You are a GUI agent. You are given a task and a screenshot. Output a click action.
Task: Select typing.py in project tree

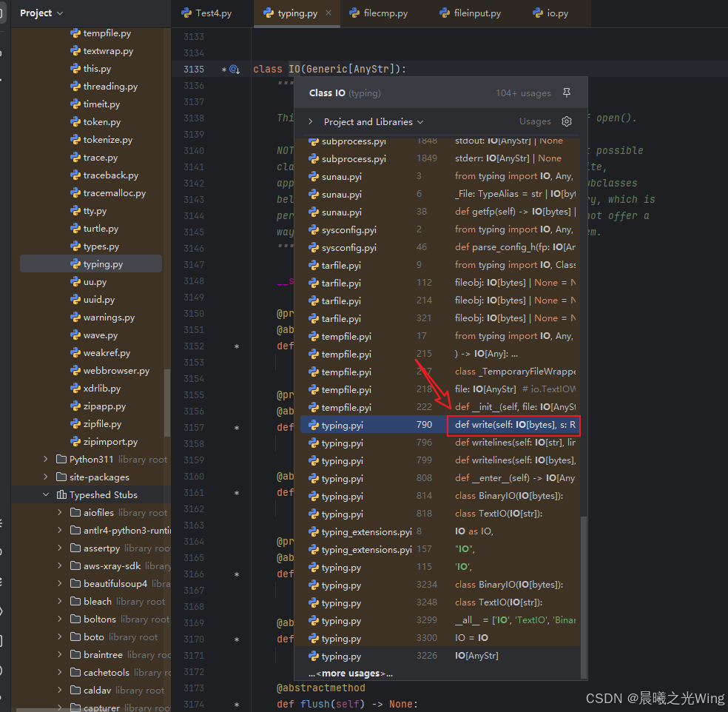coord(91,263)
